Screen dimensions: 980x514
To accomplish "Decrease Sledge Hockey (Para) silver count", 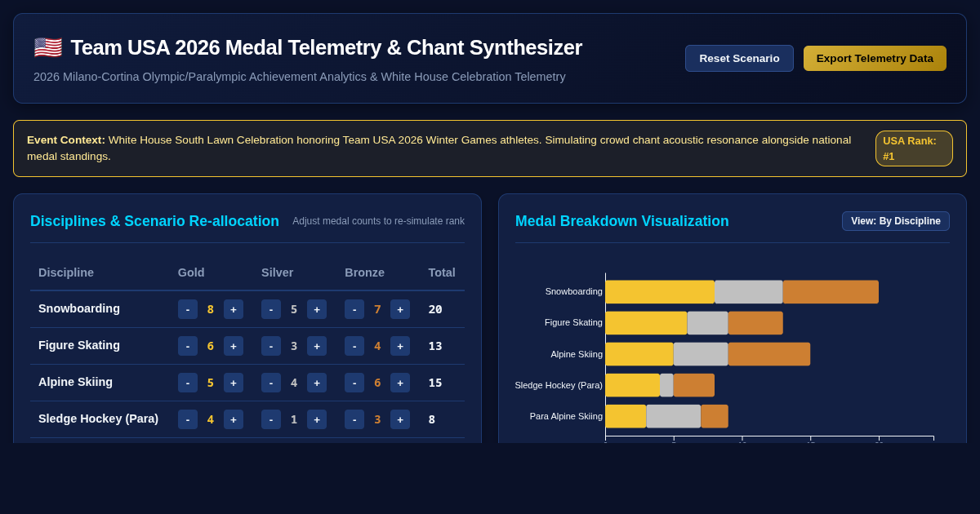I will (271, 419).
